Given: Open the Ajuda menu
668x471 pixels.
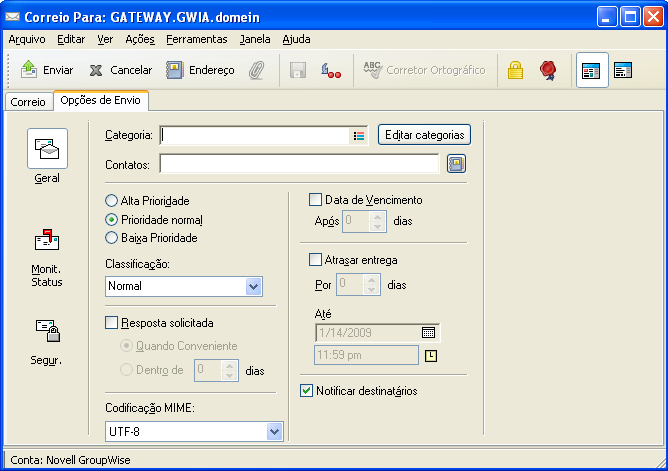Looking at the screenshot, I should pyautogui.click(x=297, y=39).
